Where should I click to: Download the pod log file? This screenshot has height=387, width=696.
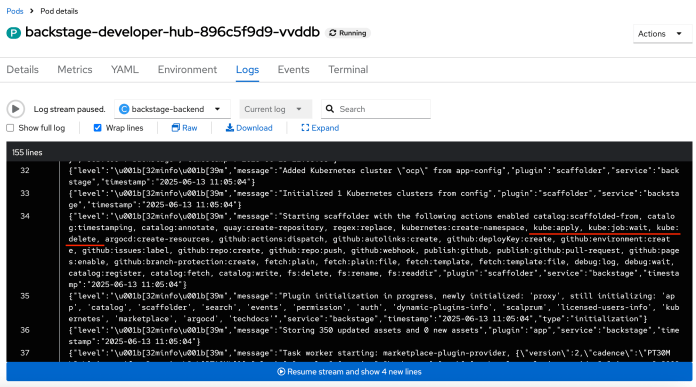249,128
